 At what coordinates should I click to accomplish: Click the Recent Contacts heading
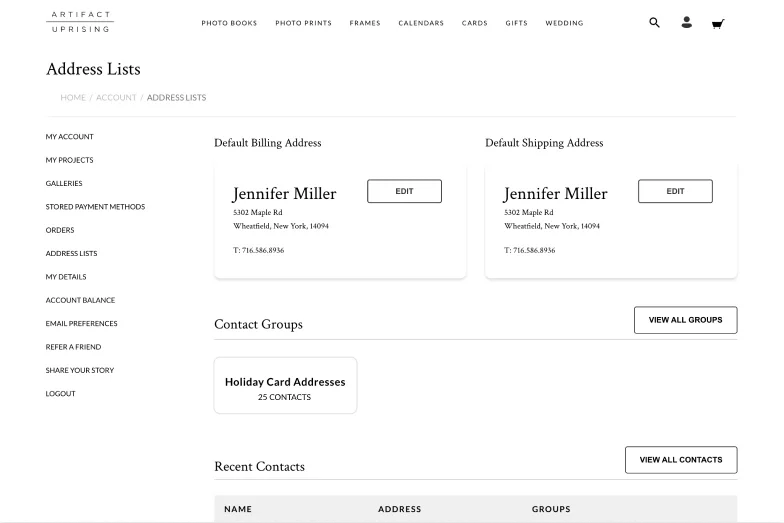click(x=260, y=466)
